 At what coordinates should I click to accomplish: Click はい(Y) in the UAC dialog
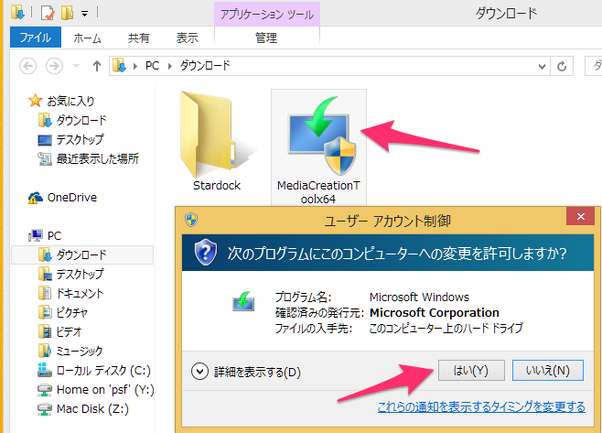click(x=471, y=370)
